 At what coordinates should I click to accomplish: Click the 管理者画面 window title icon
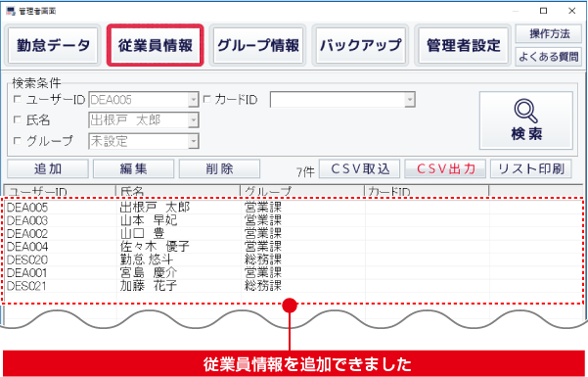coord(11,12)
